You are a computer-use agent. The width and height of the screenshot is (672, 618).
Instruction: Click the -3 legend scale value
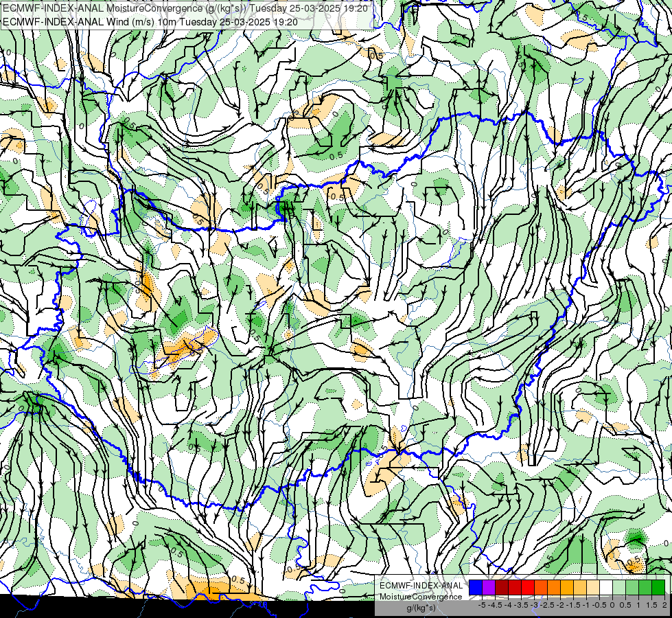pyautogui.click(x=535, y=605)
